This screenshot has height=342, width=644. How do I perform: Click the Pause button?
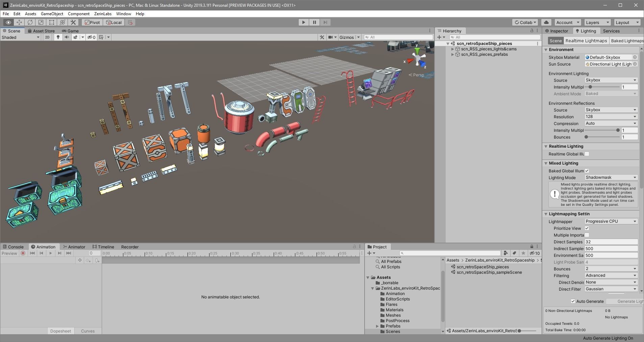(x=314, y=22)
